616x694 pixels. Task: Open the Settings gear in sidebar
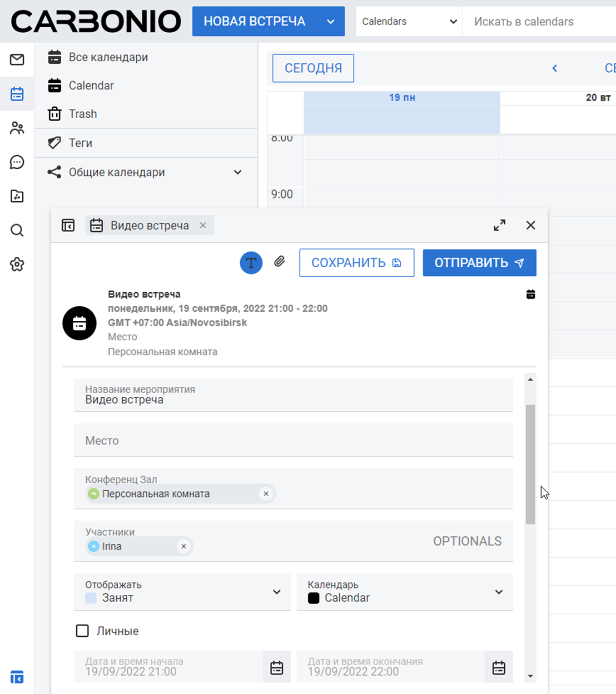pyautogui.click(x=17, y=265)
